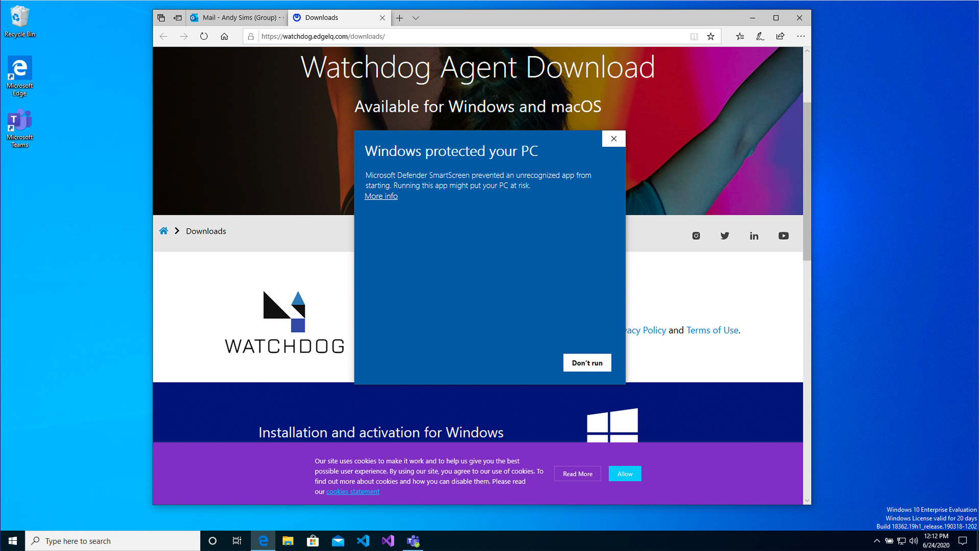This screenshot has width=980, height=551.
Task: Click the volume icon in tray
Action: tap(914, 541)
